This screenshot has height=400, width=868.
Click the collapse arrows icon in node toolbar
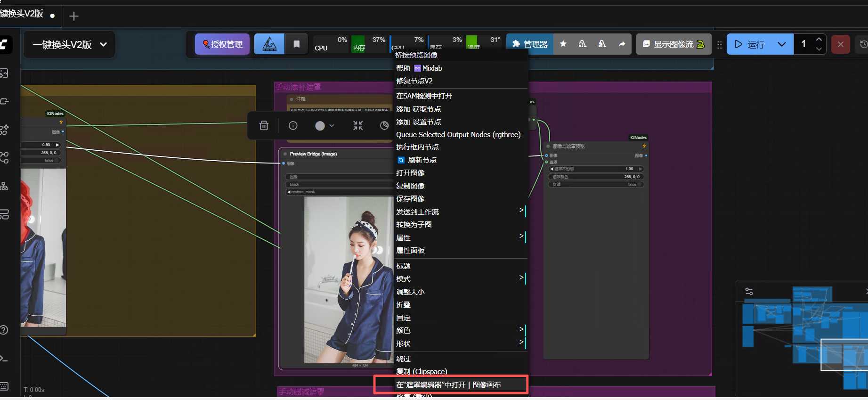coord(358,125)
